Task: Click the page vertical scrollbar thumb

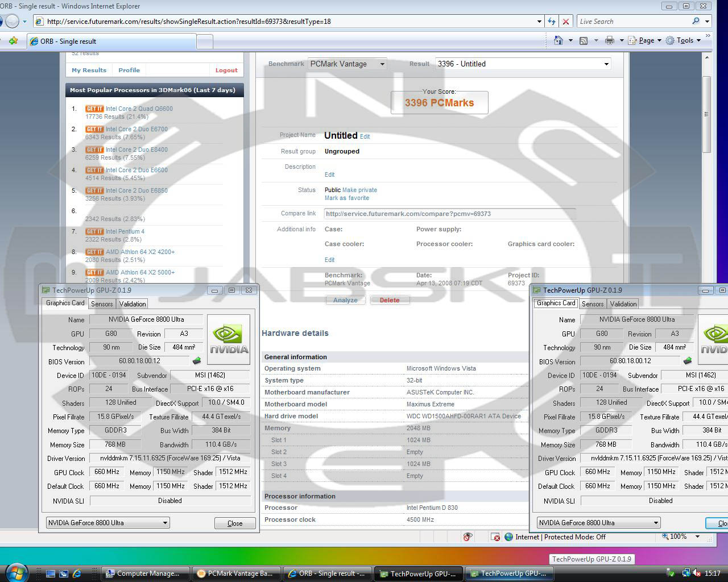Action: point(707,114)
